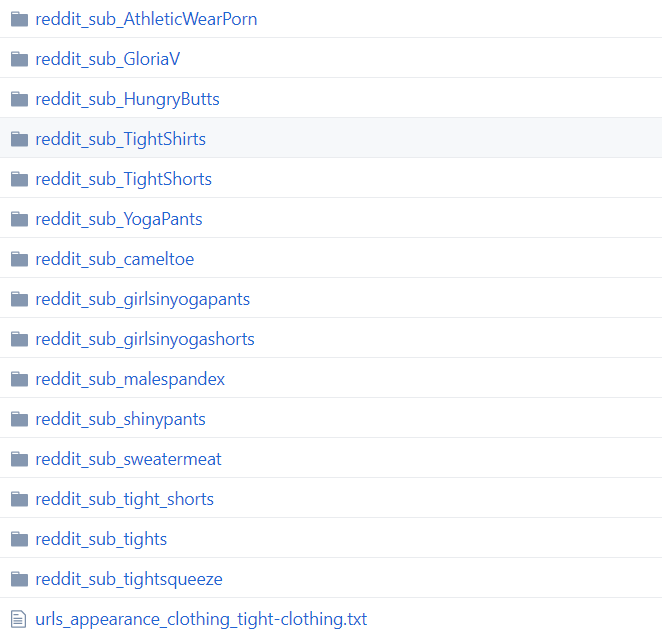Open the reddit_sub_tight_shorts folder link

(x=125, y=499)
